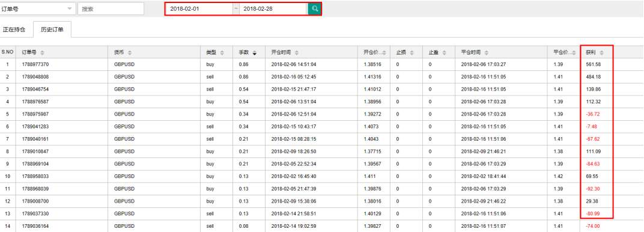The height and width of the screenshot is (232, 644).
Task: Switch to the 正在持仓 tab
Action: coord(14,29)
